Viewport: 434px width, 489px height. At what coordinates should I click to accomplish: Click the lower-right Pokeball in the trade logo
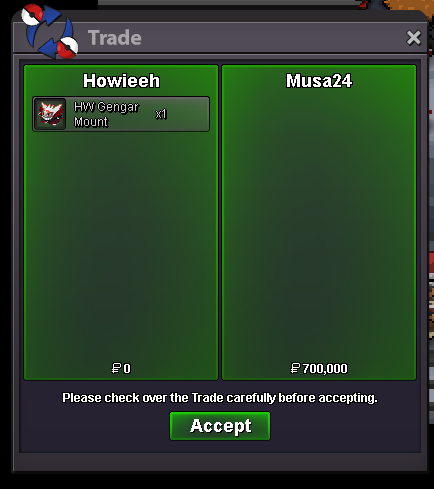pyautogui.click(x=67, y=47)
